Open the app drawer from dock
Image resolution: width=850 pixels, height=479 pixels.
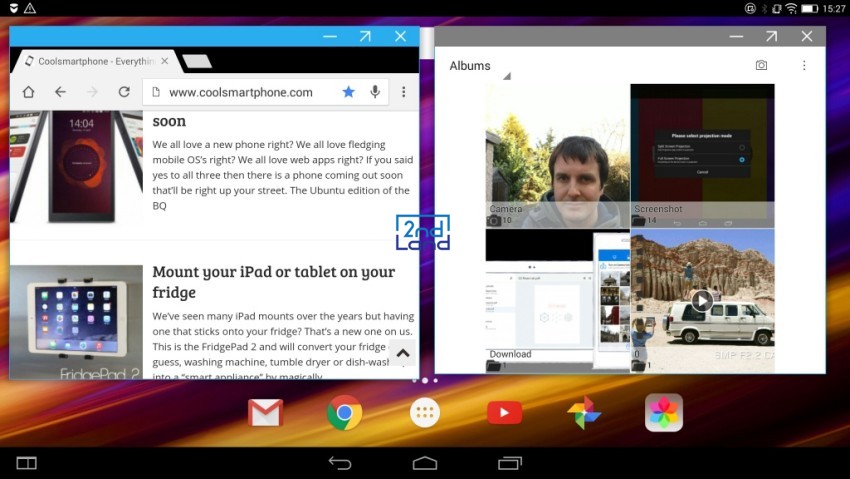[424, 413]
